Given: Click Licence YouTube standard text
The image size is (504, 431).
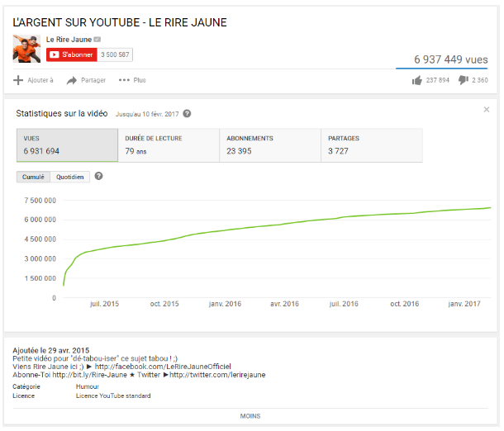Looking at the screenshot, I should [113, 396].
